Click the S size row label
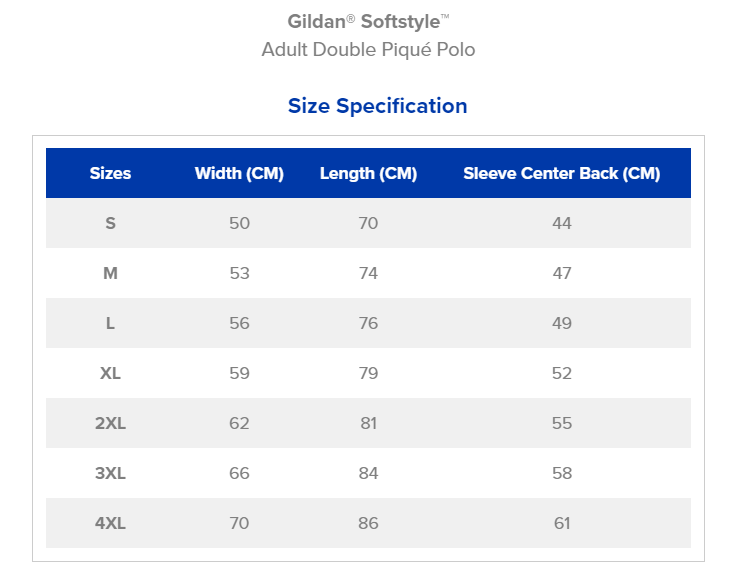Image resolution: width=736 pixels, height=581 pixels. click(110, 223)
